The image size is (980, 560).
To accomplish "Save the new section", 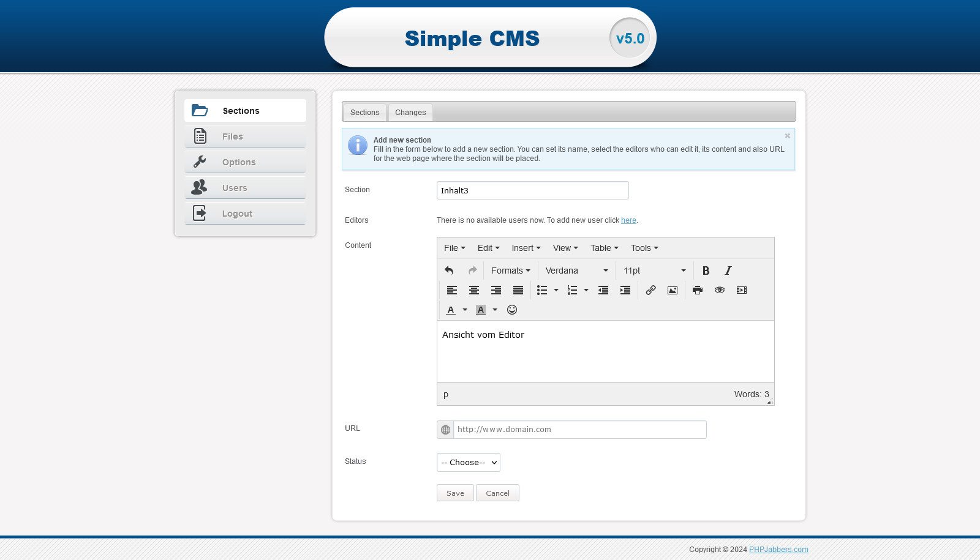I will (455, 493).
